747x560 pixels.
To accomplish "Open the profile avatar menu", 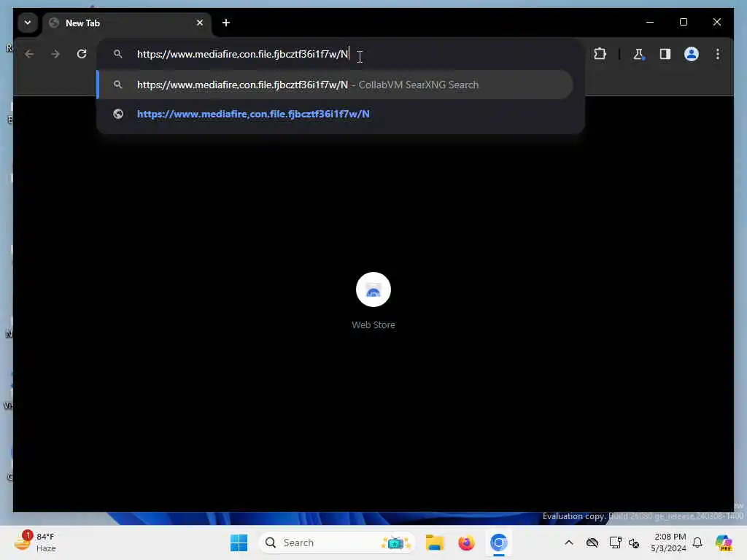I will point(692,54).
